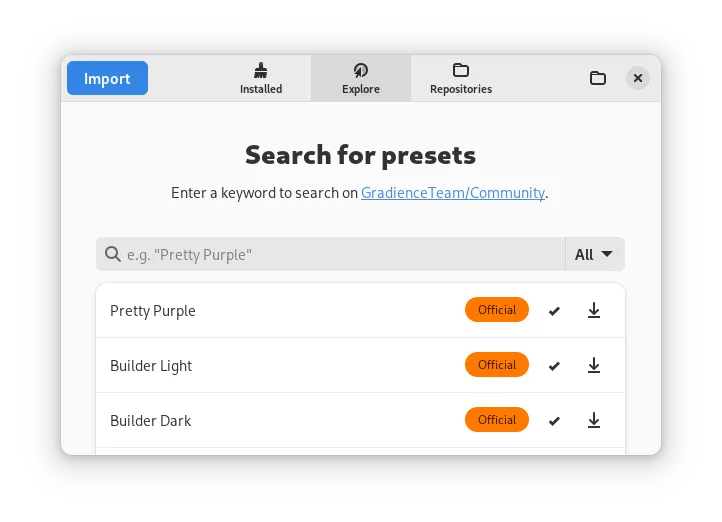Open the Repositories tab
Screen dimensions: 722x522
460,78
